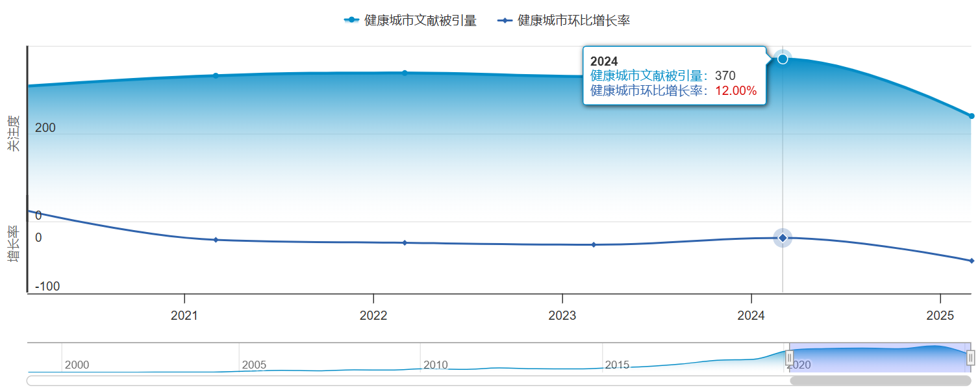Grab the right navigator range handle

point(971,357)
